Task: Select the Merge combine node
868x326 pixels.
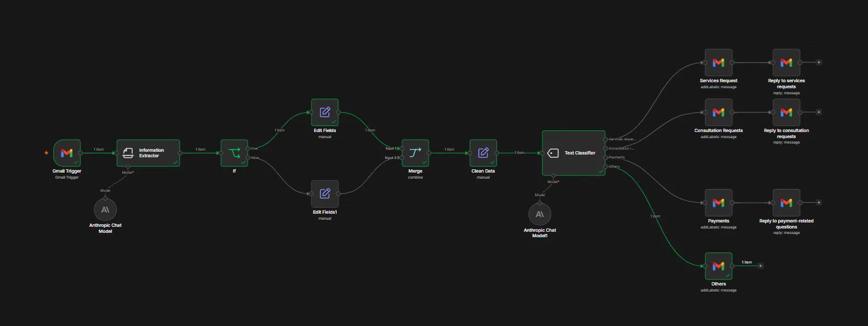Action: pos(416,153)
